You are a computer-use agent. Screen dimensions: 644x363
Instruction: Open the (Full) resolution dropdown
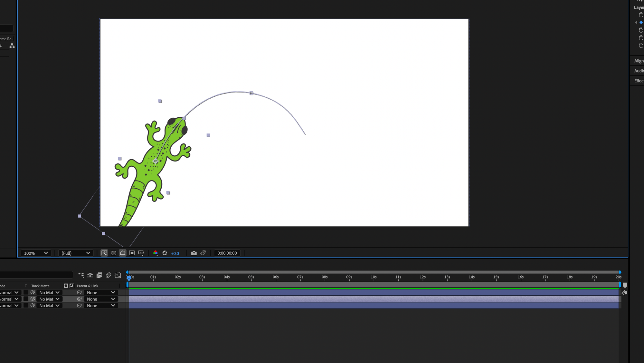(76, 253)
